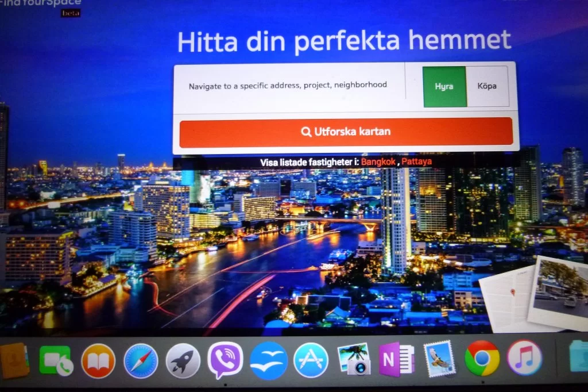Screen dimensions: 588x392
Task: Select the Hyra rent toggle
Action: tap(444, 87)
